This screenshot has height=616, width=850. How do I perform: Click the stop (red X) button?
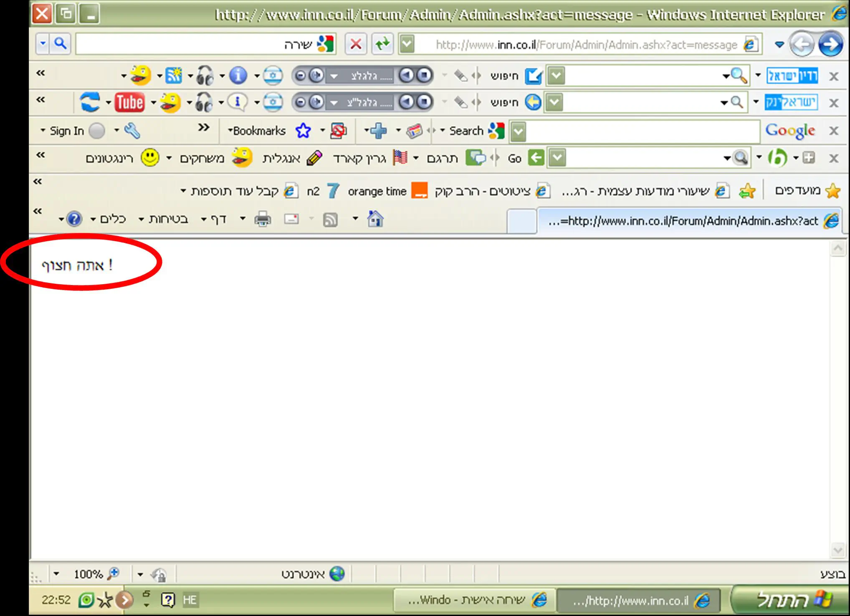[356, 44]
